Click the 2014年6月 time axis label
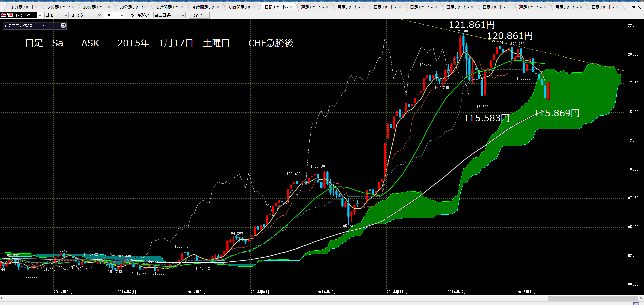The height and width of the screenshot is (305, 644). (x=63, y=292)
